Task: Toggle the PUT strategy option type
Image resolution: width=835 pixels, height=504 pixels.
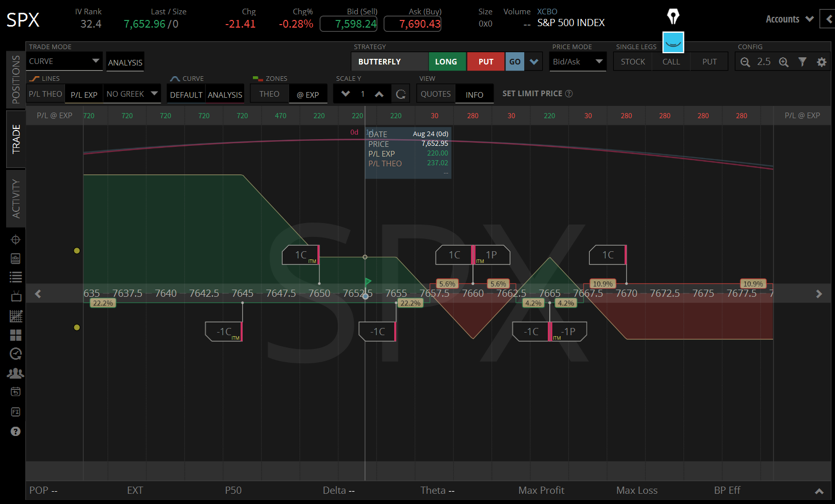Action: (486, 62)
